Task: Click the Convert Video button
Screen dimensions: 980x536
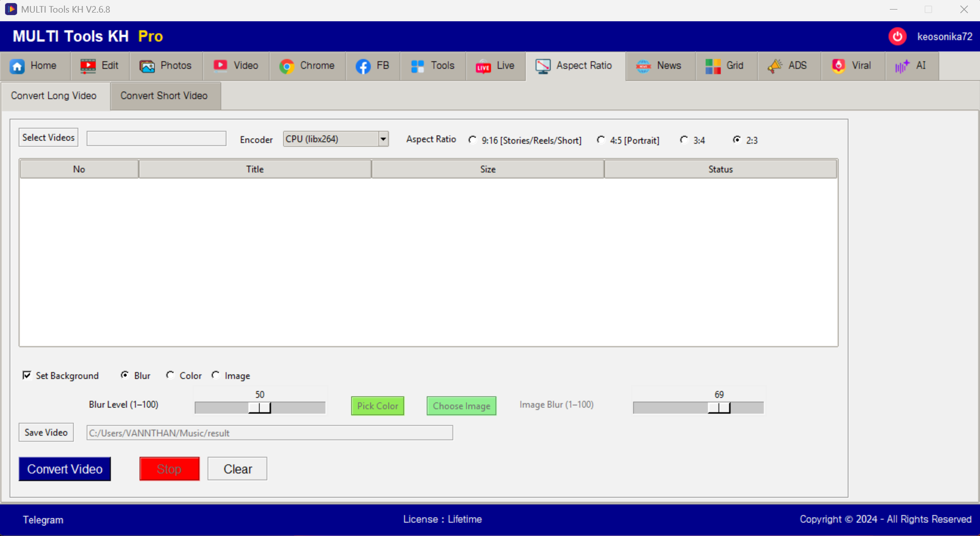Action: point(64,469)
